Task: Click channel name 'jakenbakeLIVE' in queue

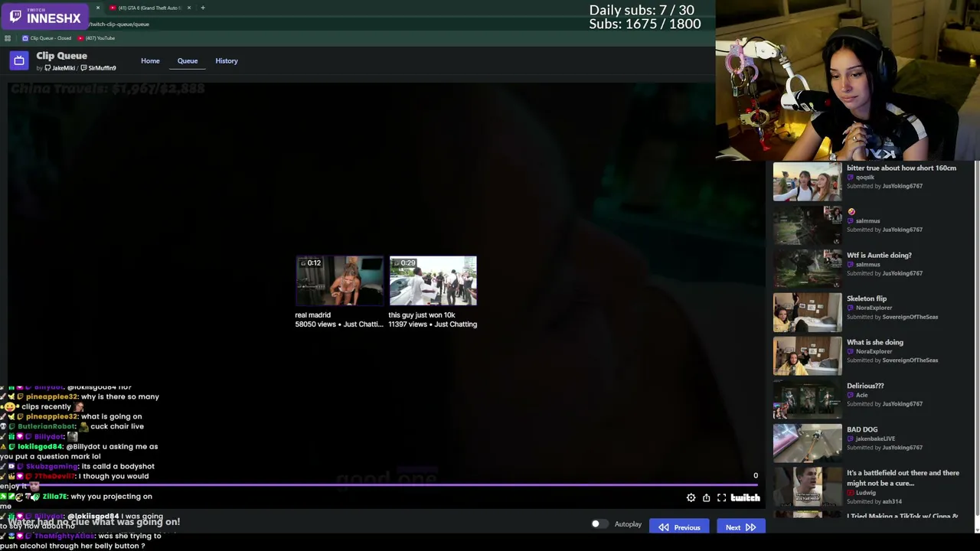Action: tap(875, 439)
